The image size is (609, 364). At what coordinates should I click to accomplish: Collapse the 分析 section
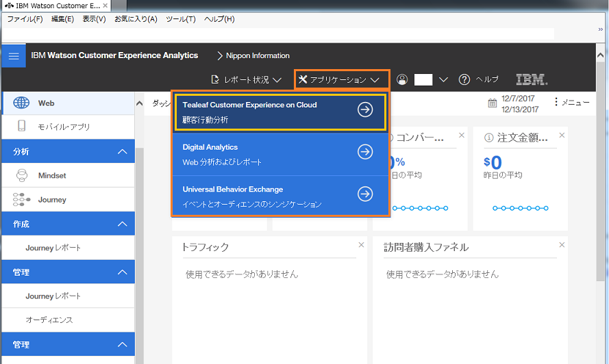click(x=123, y=151)
